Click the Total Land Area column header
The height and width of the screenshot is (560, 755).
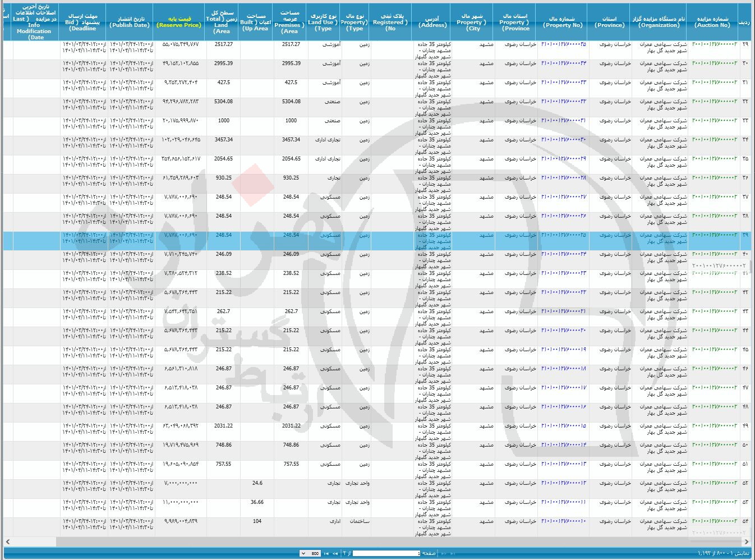pyautogui.click(x=222, y=22)
